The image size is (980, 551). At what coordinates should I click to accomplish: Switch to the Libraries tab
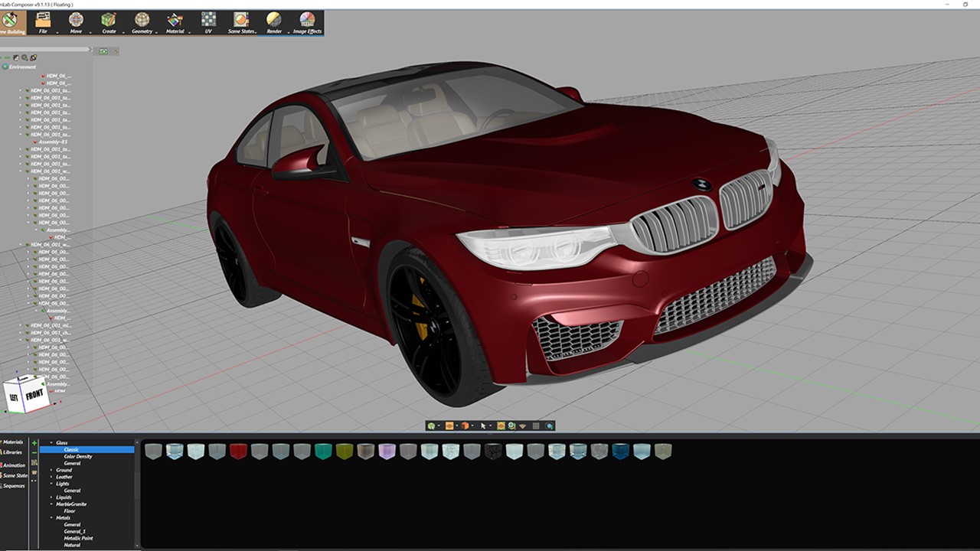12,452
